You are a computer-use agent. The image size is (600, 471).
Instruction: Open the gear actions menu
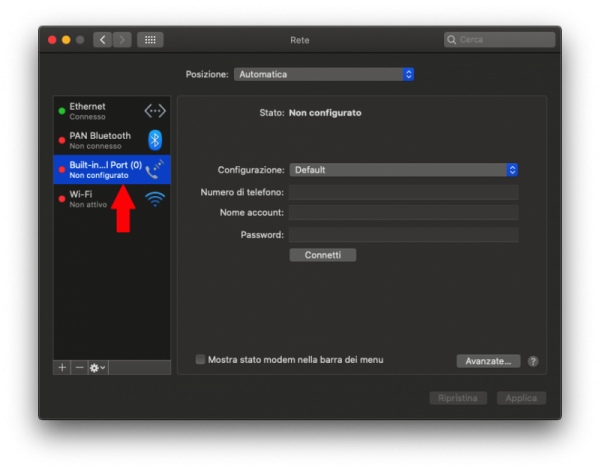97,368
